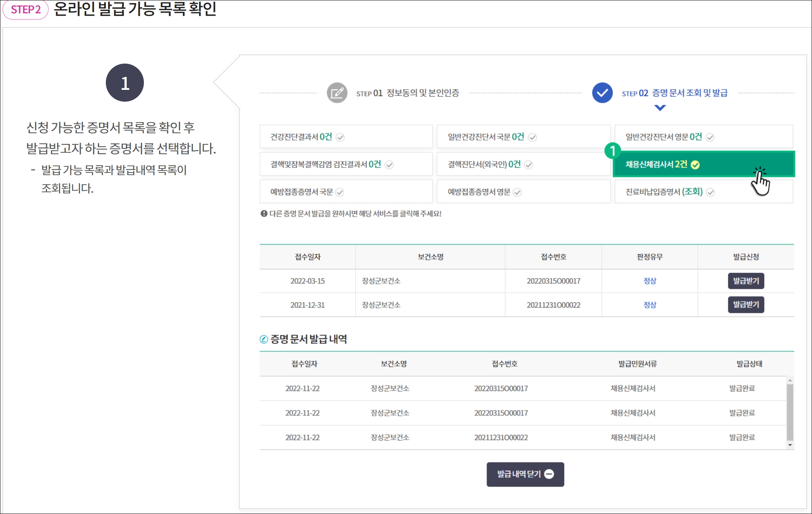Click the scrollbar up arrow in issuance history
Image resolution: width=812 pixels, height=514 pixels.
pyautogui.click(x=790, y=380)
